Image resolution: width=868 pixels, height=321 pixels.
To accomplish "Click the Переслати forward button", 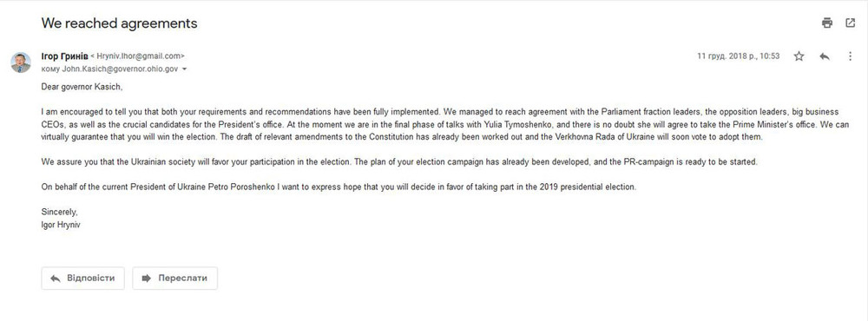I will [175, 278].
